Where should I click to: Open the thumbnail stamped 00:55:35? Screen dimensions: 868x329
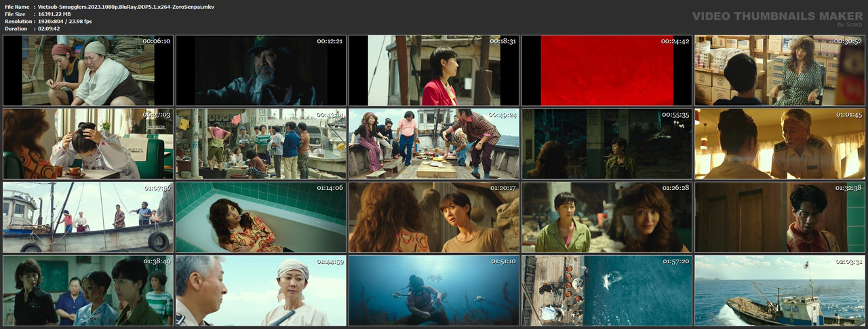click(607, 144)
